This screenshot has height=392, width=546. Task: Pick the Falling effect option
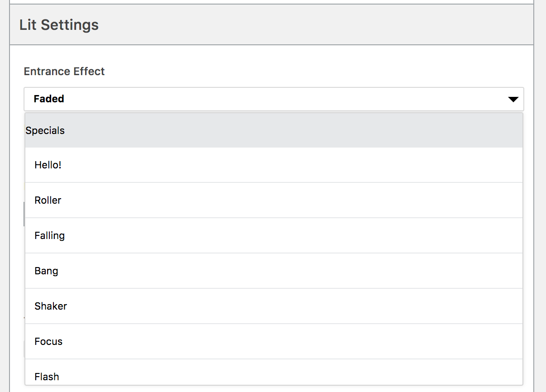274,236
